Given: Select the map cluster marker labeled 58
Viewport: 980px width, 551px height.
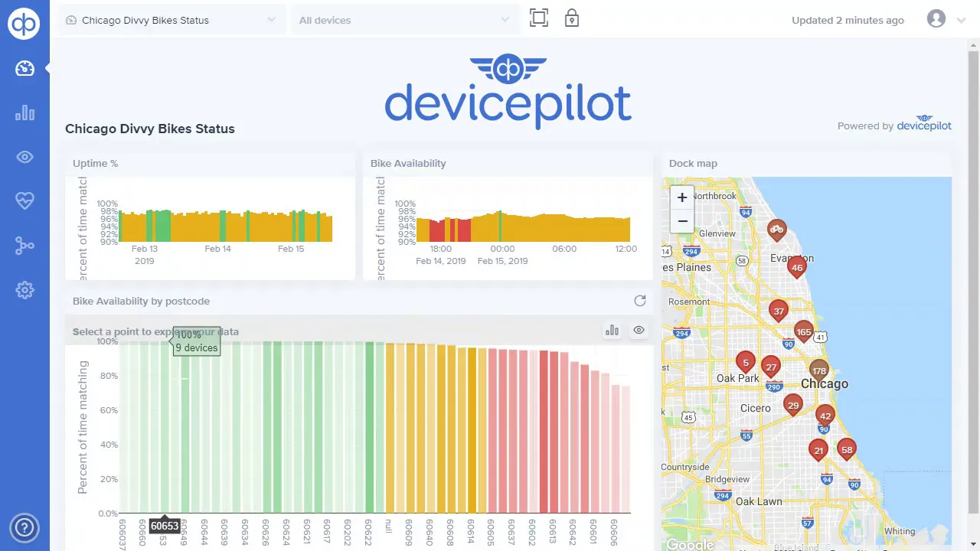Looking at the screenshot, I should [x=846, y=450].
